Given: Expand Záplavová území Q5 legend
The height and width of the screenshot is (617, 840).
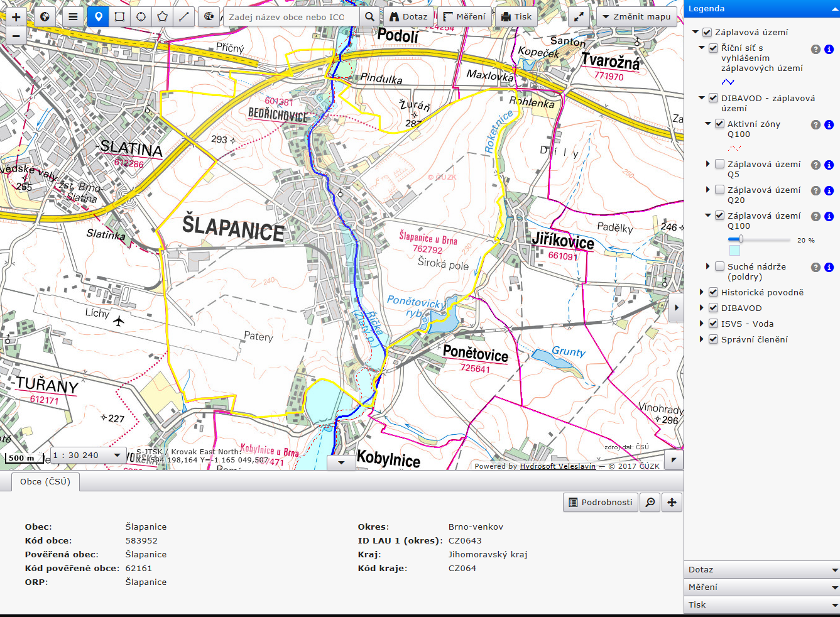Looking at the screenshot, I should click(708, 164).
